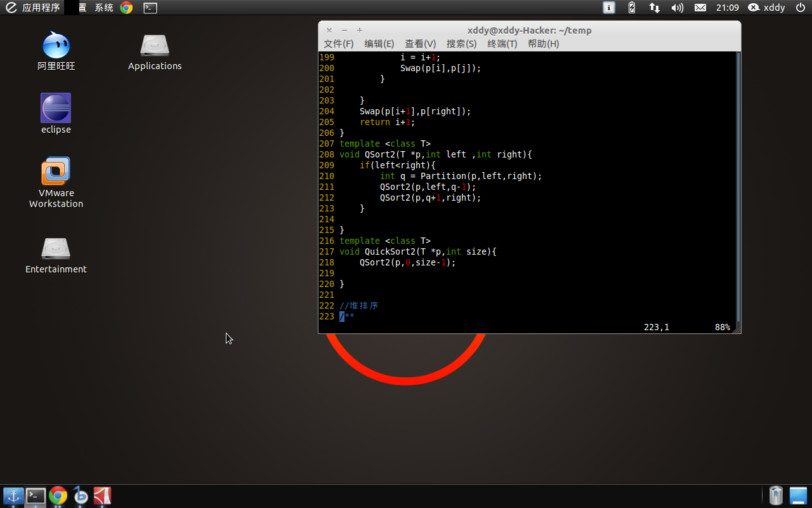The image size is (812, 508).
Task: Click 'if(left<right){' on line 209
Action: pos(398,165)
